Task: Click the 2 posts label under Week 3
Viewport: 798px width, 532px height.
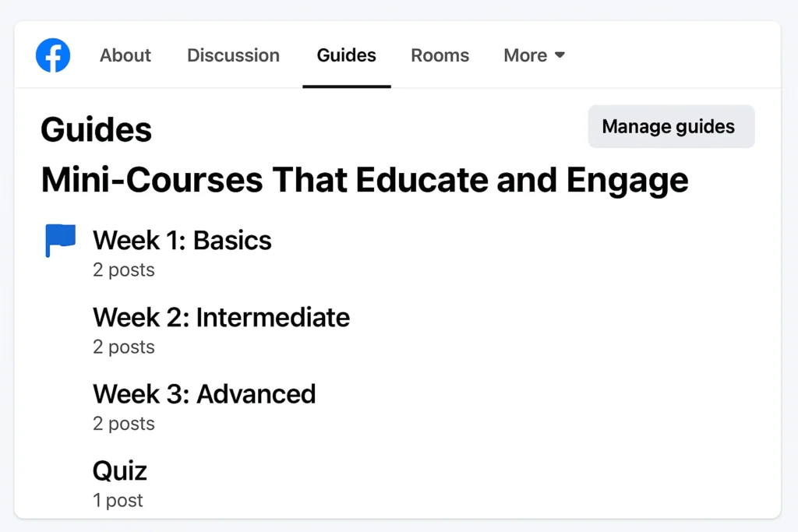Action: [x=124, y=424]
